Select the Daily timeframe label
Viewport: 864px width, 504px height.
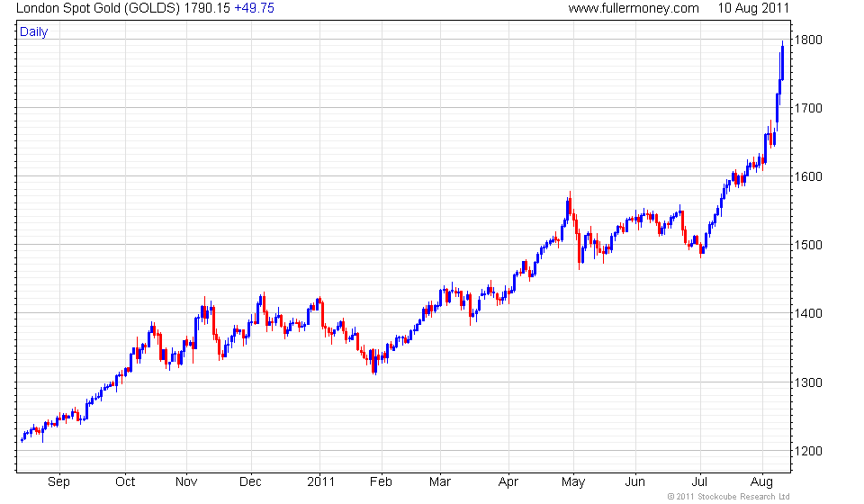click(x=34, y=32)
